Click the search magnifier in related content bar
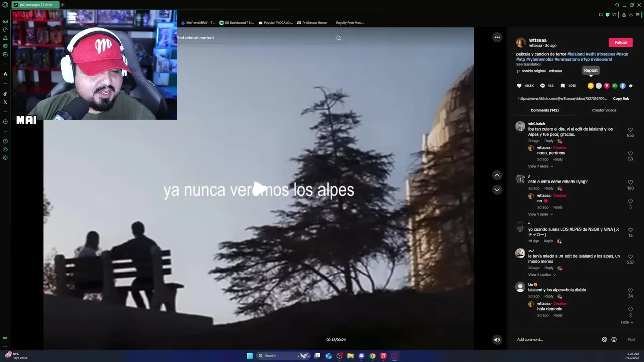The width and height of the screenshot is (644, 362). tap(339, 38)
